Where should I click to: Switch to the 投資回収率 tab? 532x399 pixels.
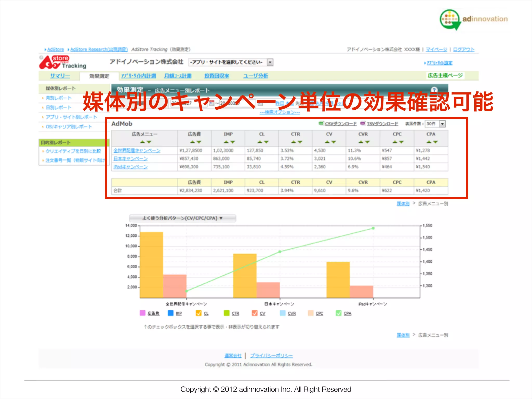pos(217,76)
